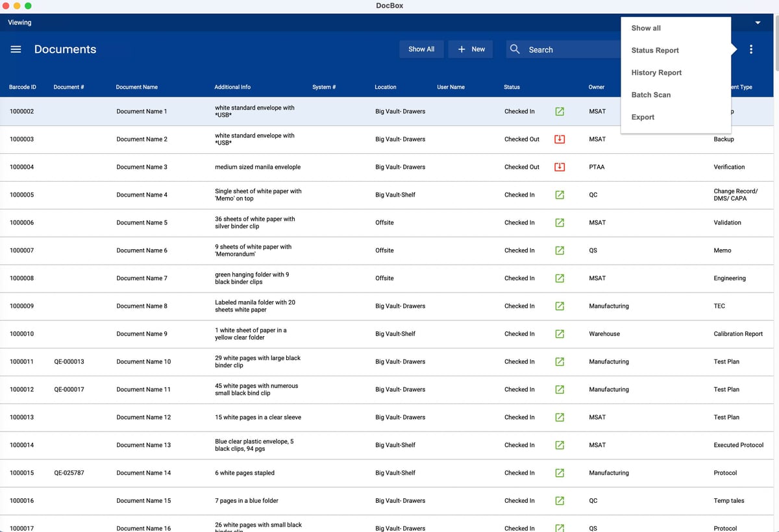The image size is (779, 532).
Task: Expand the dropdown arrow in the blue Viewing bar
Action: 757,21
